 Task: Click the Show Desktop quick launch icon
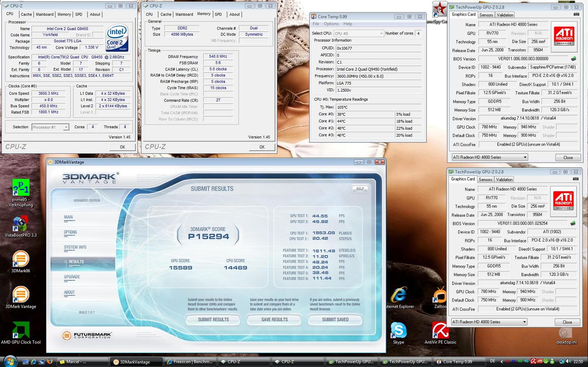pos(25,362)
